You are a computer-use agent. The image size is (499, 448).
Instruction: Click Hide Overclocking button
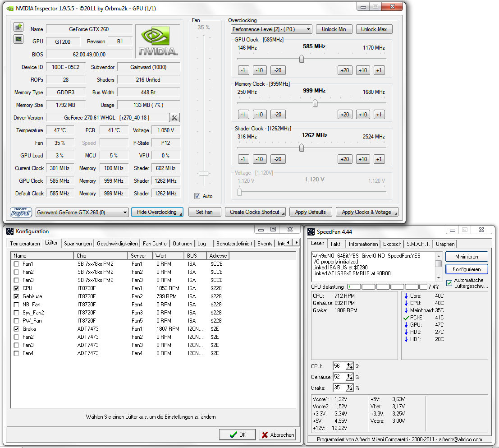pyautogui.click(x=157, y=212)
